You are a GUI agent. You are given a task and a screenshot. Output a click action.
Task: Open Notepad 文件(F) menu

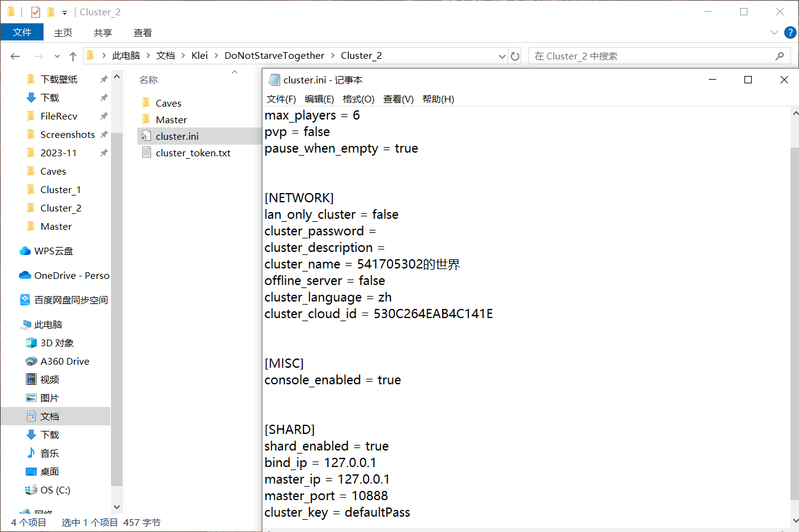(281, 99)
